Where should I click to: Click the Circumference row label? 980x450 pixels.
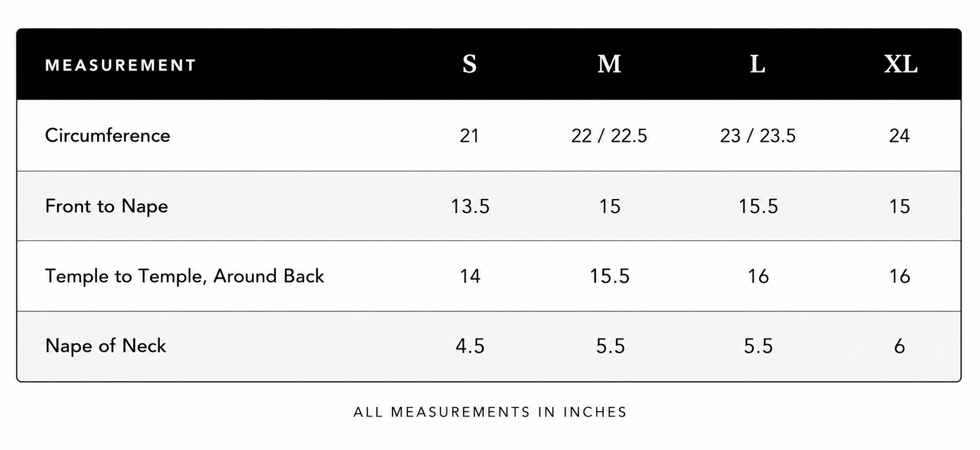pyautogui.click(x=108, y=136)
